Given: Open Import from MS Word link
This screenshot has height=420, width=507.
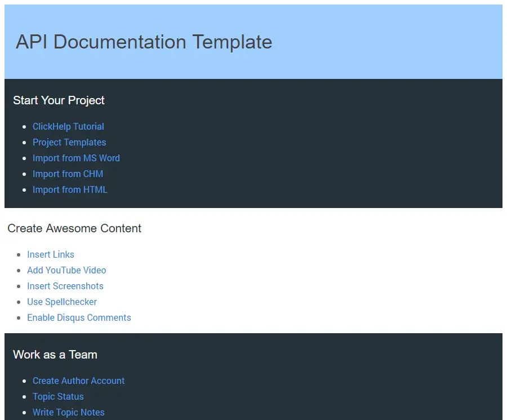Looking at the screenshot, I should (x=76, y=158).
